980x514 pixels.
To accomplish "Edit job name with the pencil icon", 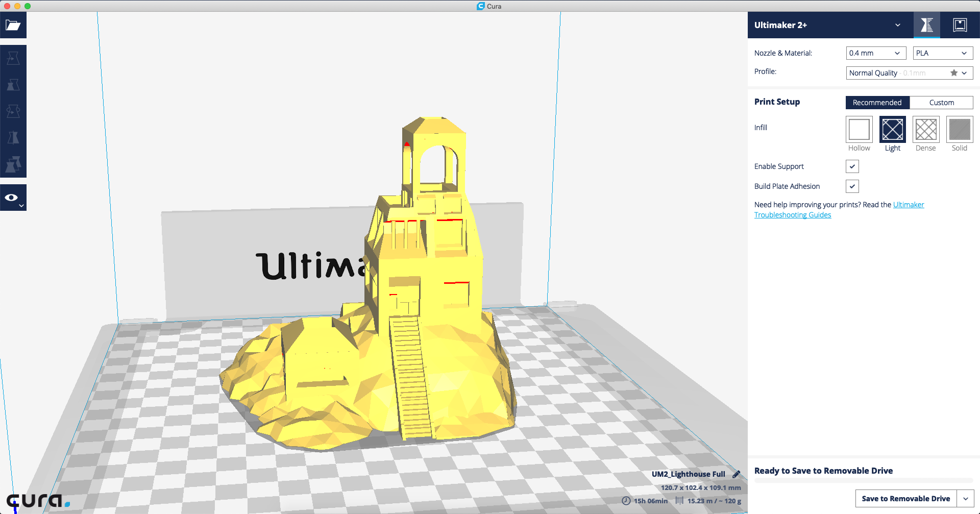I will (736, 474).
